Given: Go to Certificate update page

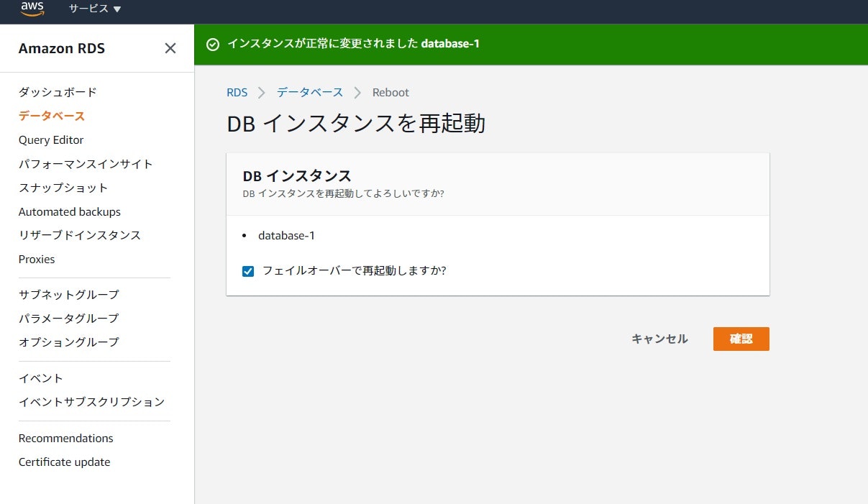Looking at the screenshot, I should pyautogui.click(x=65, y=462).
